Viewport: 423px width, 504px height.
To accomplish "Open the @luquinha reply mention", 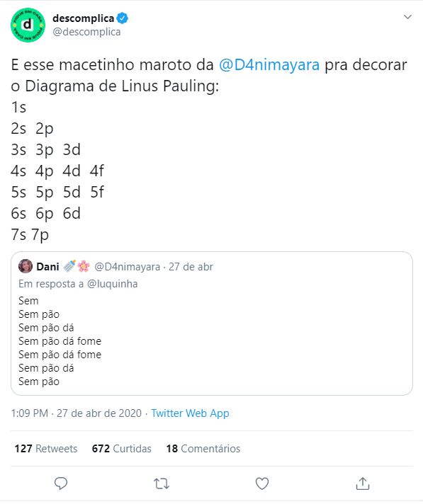I will pyautogui.click(x=112, y=284).
